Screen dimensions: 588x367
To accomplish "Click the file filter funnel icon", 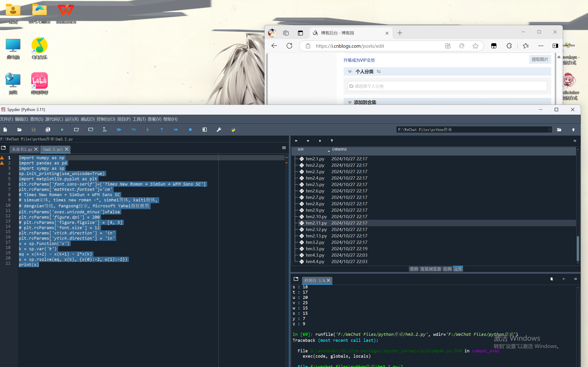I will (x=332, y=141).
